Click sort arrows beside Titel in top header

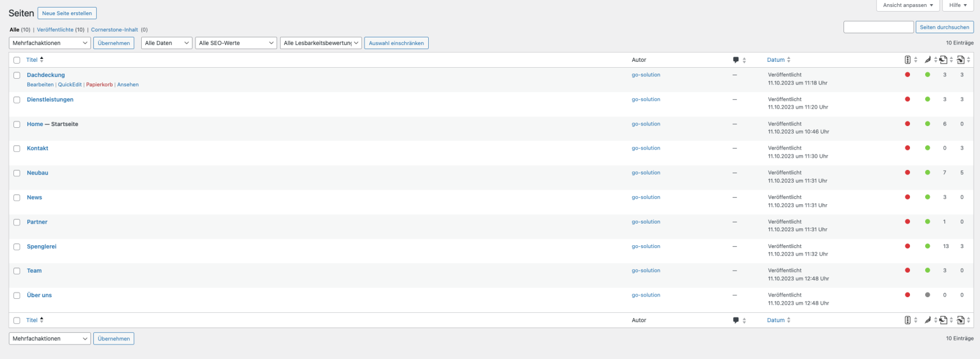[x=41, y=60]
